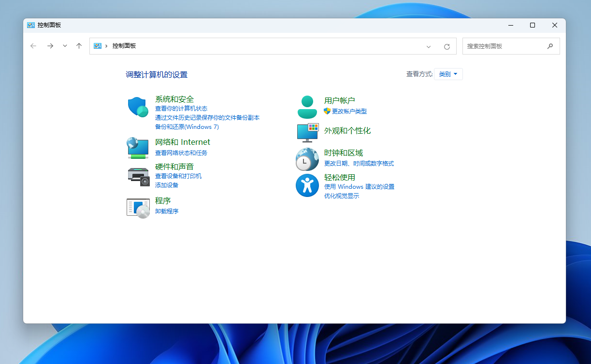Minimize the 控制面板 window
The height and width of the screenshot is (364, 591).
click(x=510, y=25)
